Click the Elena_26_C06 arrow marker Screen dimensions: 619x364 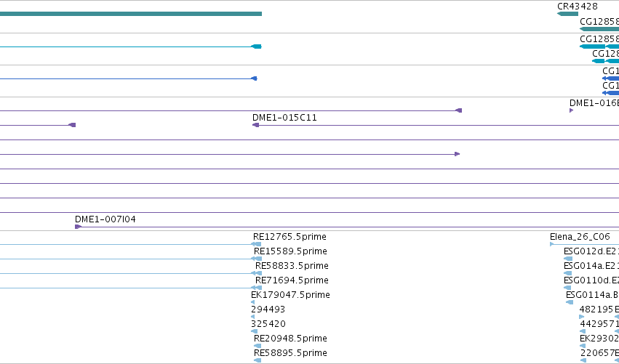coord(552,244)
